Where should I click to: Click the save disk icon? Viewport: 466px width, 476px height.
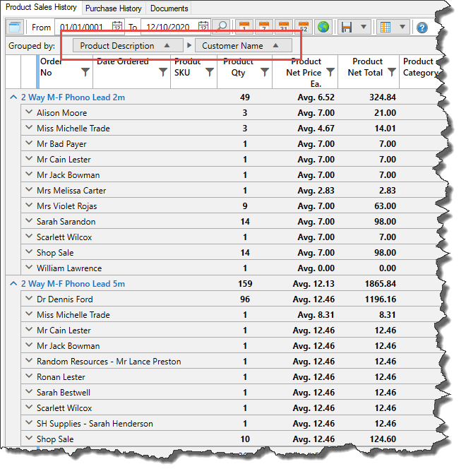[347, 27]
